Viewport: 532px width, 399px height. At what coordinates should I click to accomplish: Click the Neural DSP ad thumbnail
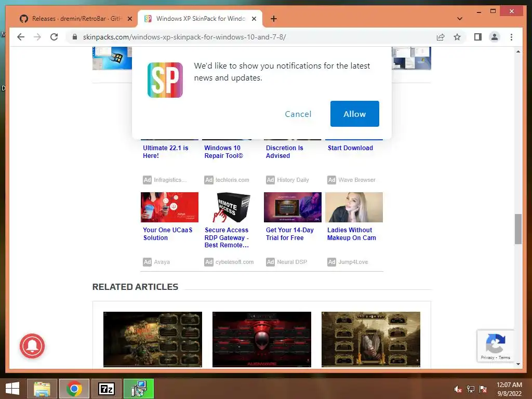[x=292, y=207]
